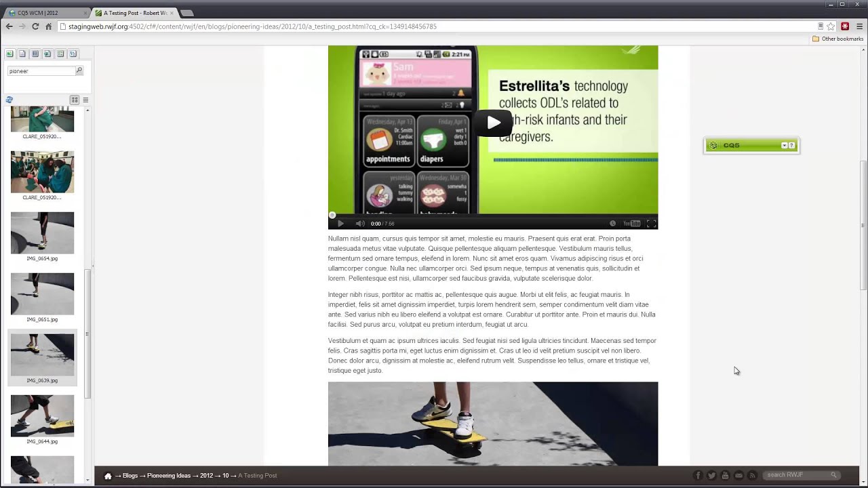Viewport: 868px width, 488px height.
Task: Click the home icon in the breadcrumb
Action: pyautogui.click(x=108, y=476)
